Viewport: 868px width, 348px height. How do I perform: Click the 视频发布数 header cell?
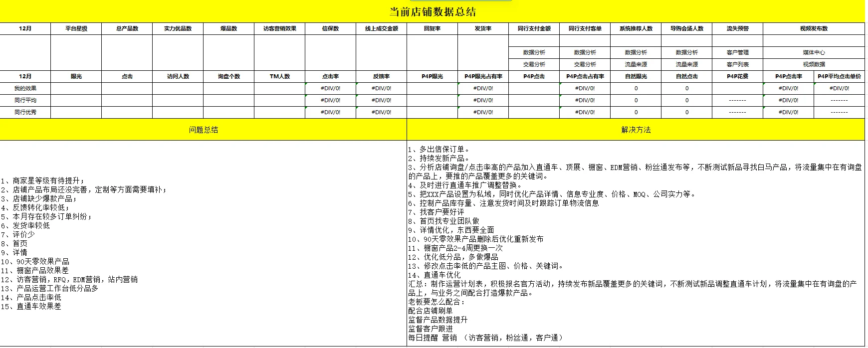coord(814,28)
